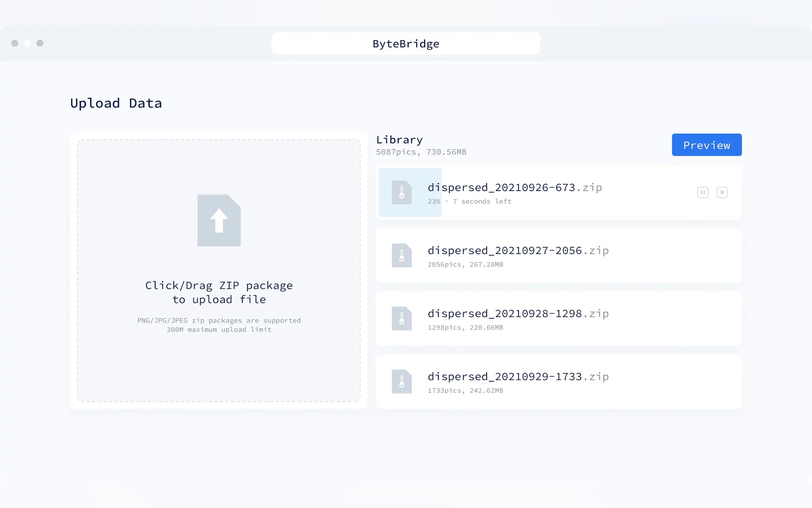Click the white middle window control dot
This screenshot has width=812, height=508.
coord(27,43)
